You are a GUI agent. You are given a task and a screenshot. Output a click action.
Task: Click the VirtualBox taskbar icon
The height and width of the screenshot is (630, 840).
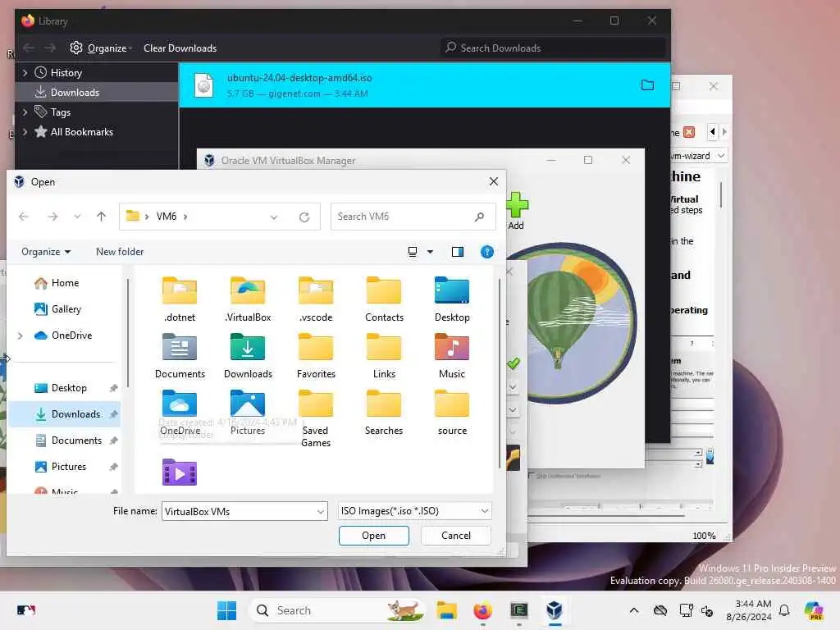(x=555, y=610)
